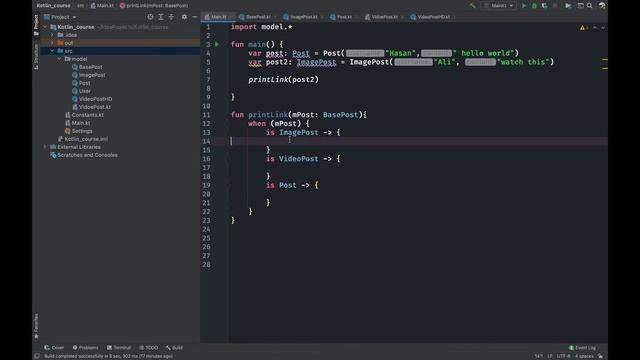The width and height of the screenshot is (640, 360).
Task: Click UTF-8 encoding in status bar
Action: click(563, 356)
